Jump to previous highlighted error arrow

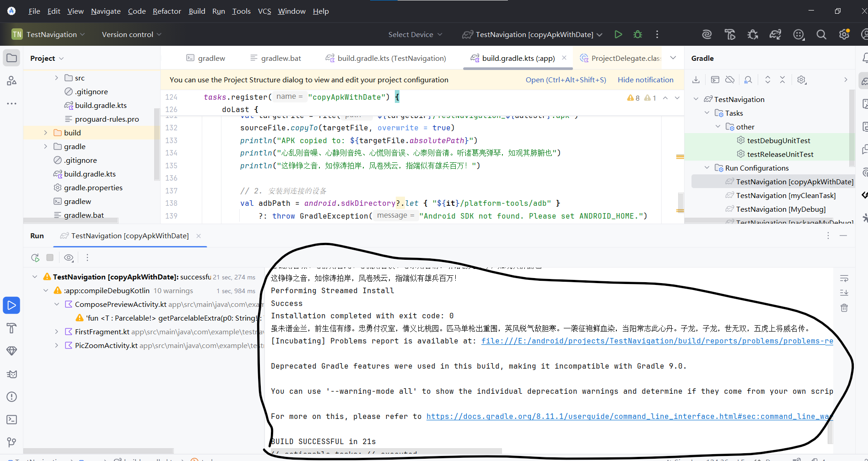665,98
